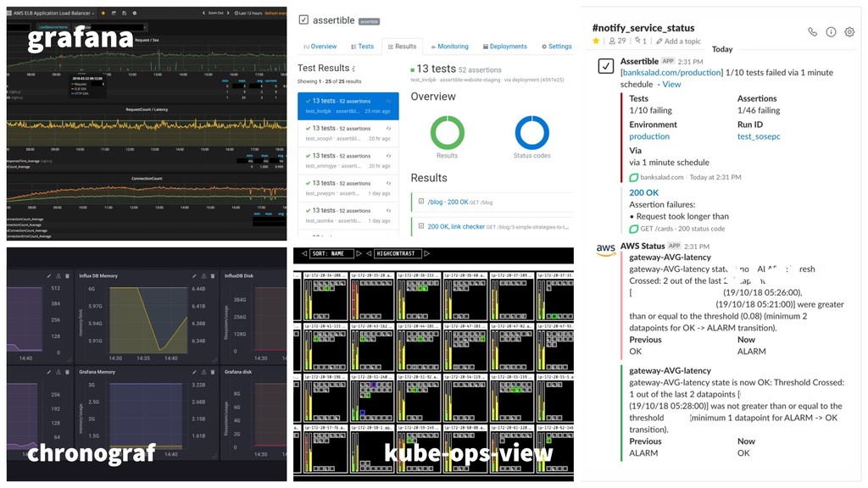Click the Influx DB Memory cell's resize corner handle
The width and height of the screenshot is (868, 488).
[214, 360]
